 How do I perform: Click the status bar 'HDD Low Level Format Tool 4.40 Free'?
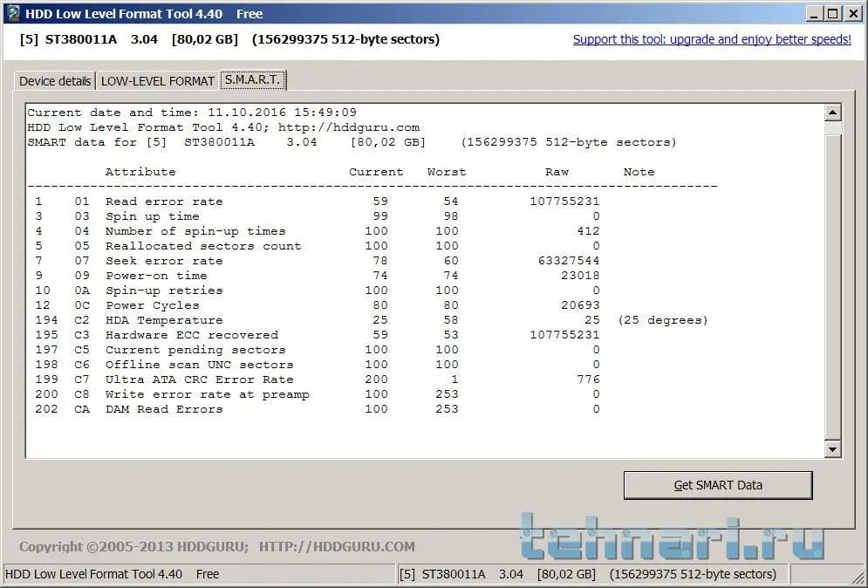click(x=112, y=574)
